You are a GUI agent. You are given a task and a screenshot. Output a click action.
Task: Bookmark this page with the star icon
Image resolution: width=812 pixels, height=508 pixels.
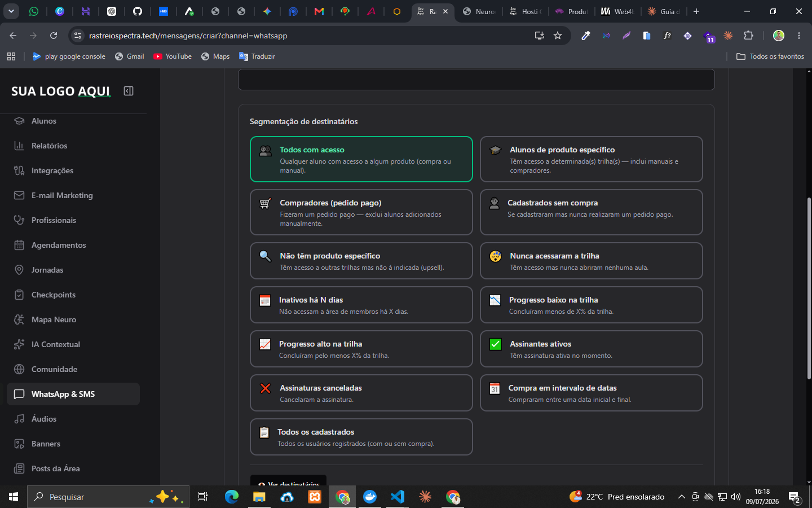coord(558,36)
